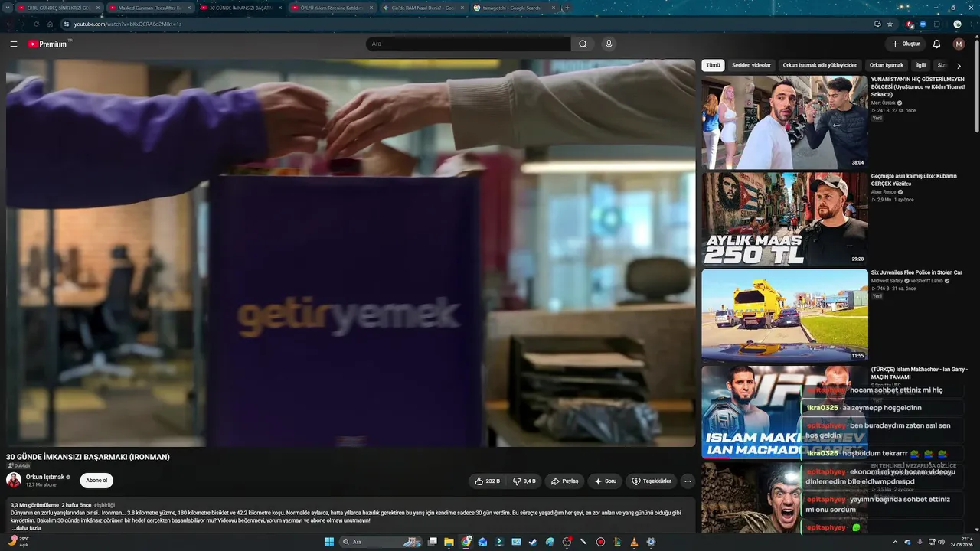Open the YouTube hamburger guide menu
The image size is (980, 551).
14,44
